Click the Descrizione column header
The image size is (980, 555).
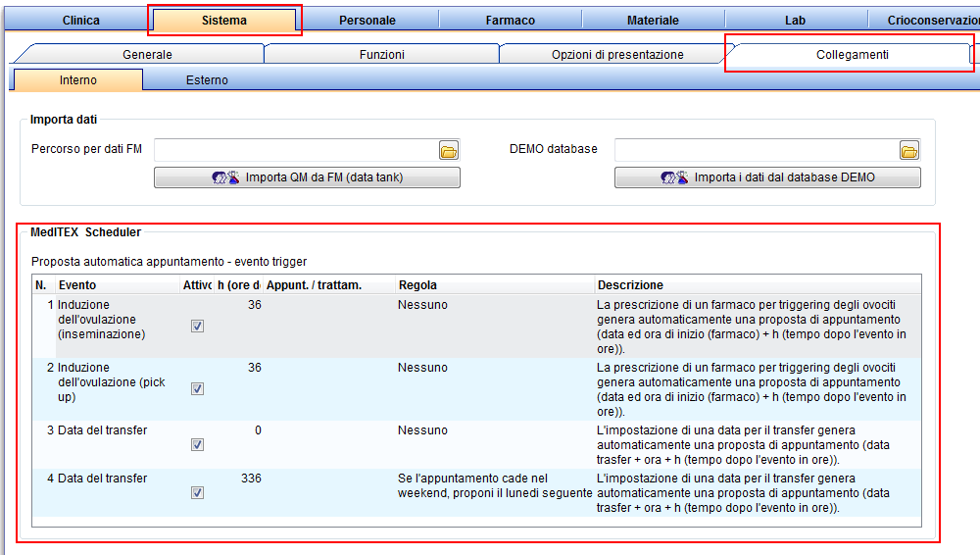(x=758, y=285)
